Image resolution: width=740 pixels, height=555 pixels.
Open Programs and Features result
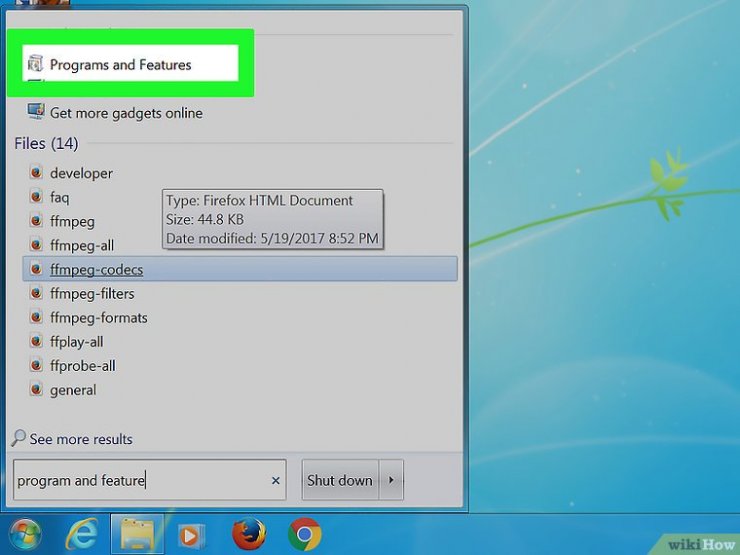(x=120, y=64)
